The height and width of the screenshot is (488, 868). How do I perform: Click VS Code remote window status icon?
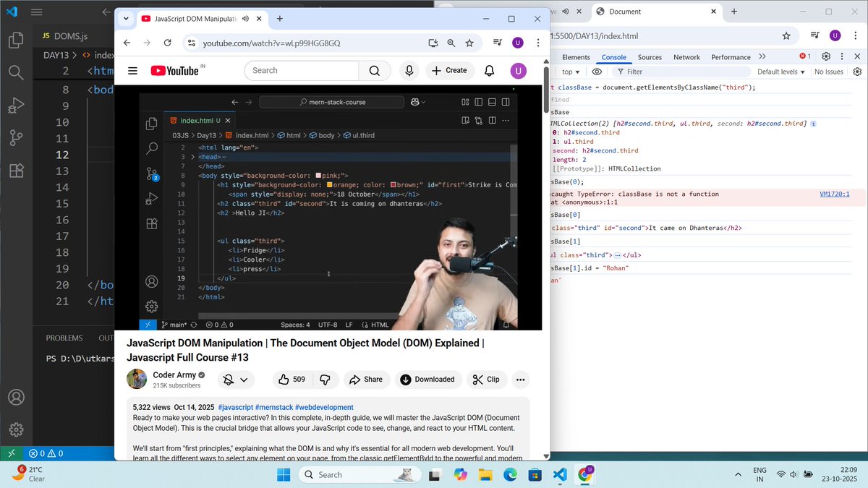point(12,453)
